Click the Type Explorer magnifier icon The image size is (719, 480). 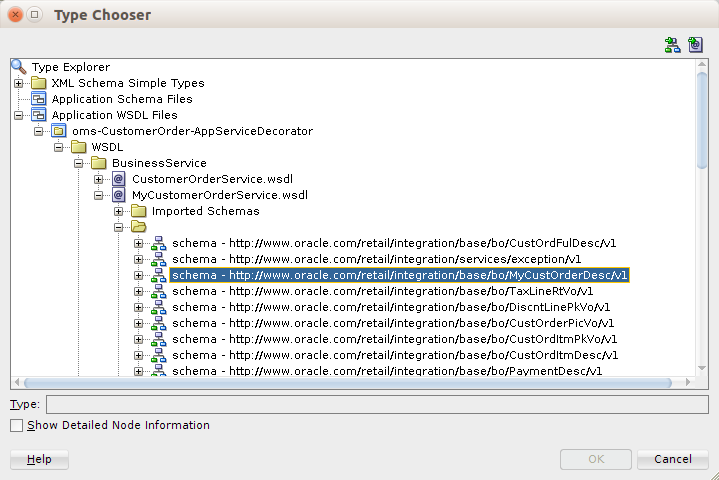pos(19,67)
